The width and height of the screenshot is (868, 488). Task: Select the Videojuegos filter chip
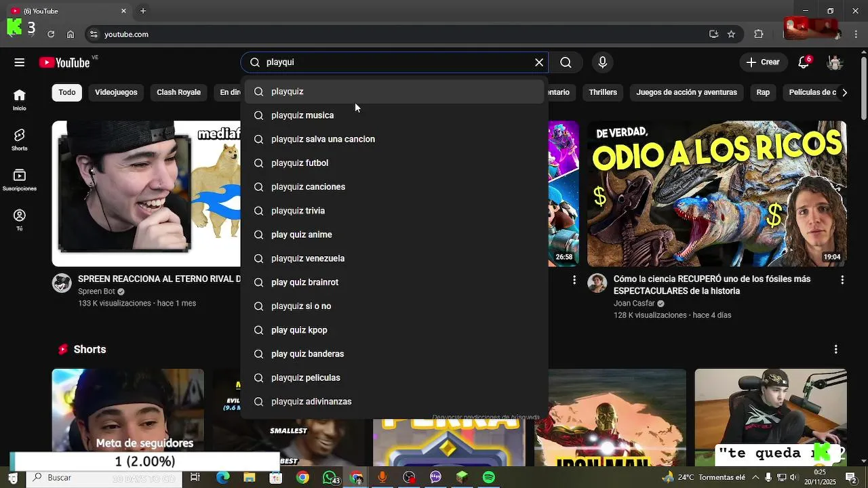pos(116,92)
